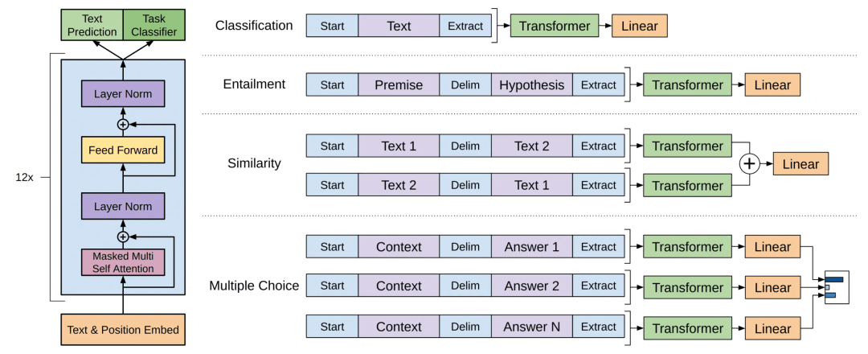Click the Transformer box in Entailment row
Image resolution: width=868 pixels, height=354 pixels.
click(x=687, y=85)
